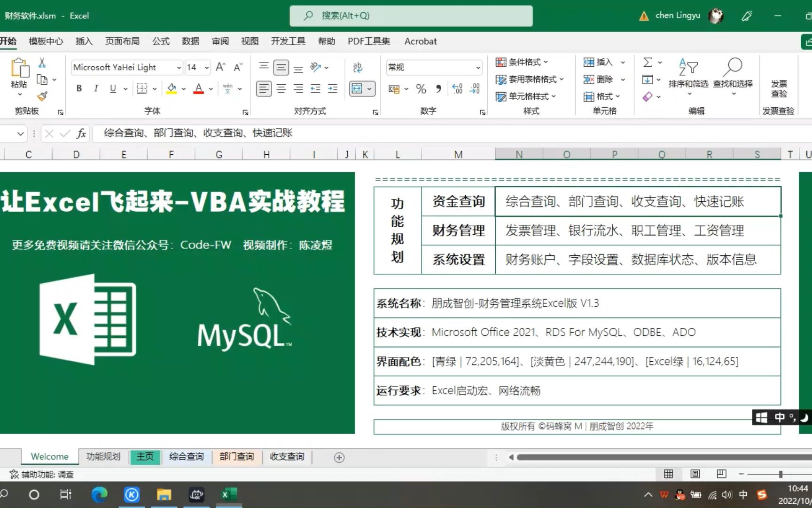Click the text orientation icon

point(316,67)
